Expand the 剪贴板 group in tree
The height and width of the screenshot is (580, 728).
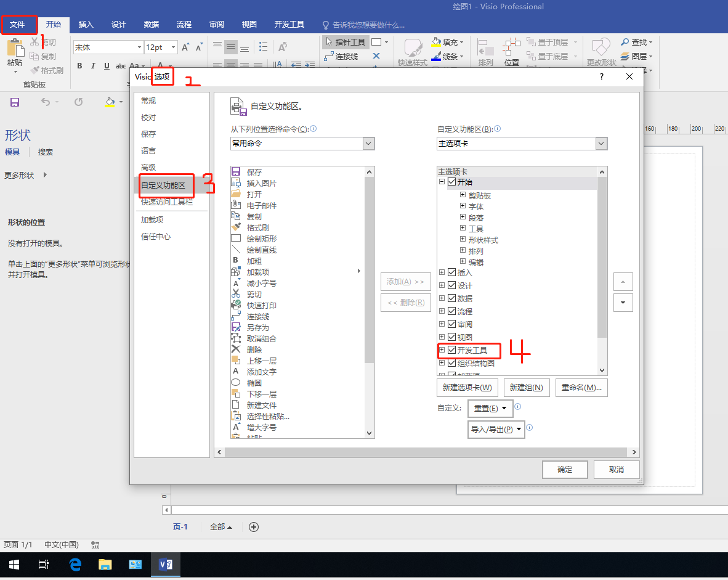point(463,195)
